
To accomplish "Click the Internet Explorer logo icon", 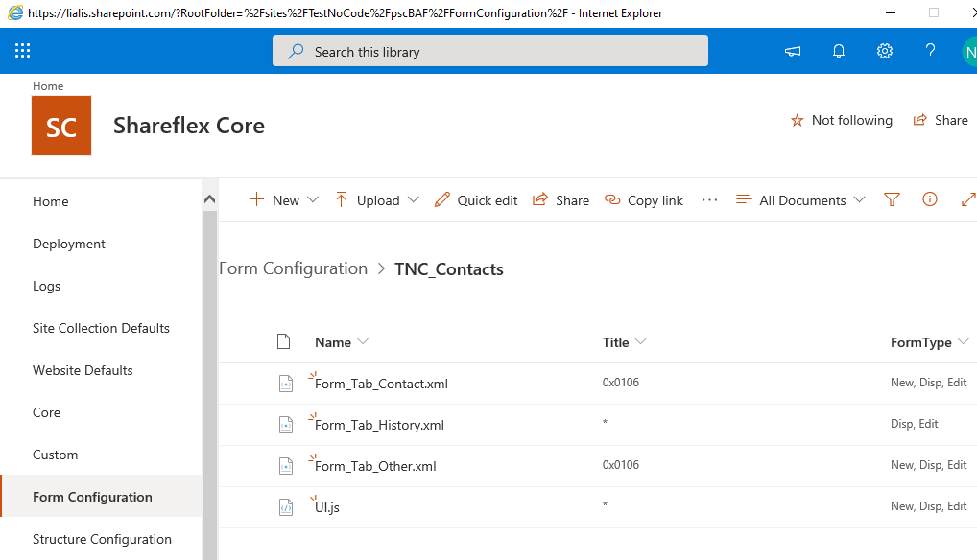I will coord(15,13).
